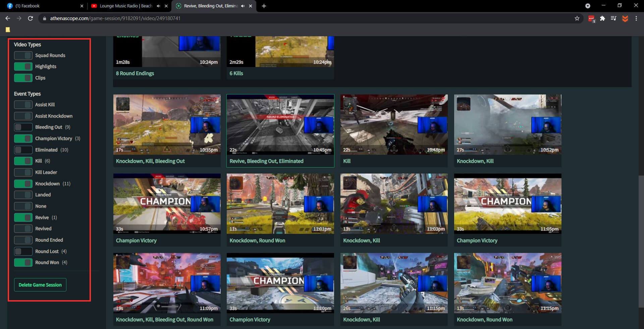Open the Knockdown, Kill, Bleeding Out 10:35pm thumbnail
Image resolution: width=644 pixels, height=329 pixels.
(x=167, y=125)
